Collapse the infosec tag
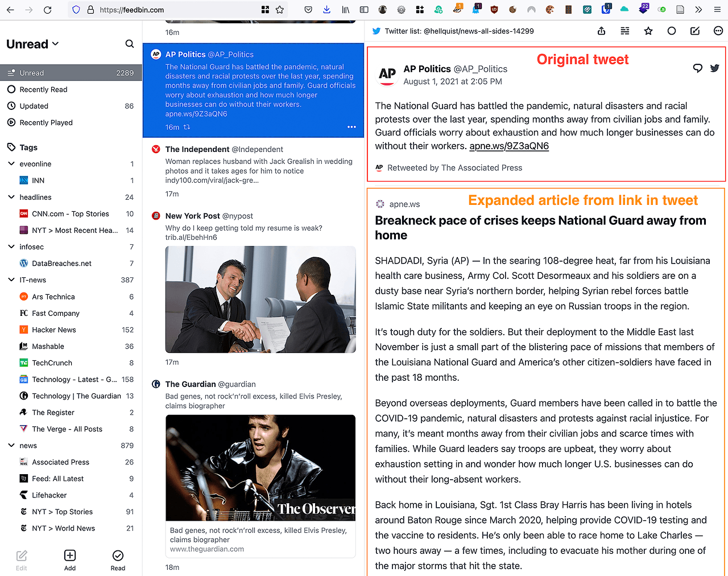728x576 pixels. (x=11, y=246)
